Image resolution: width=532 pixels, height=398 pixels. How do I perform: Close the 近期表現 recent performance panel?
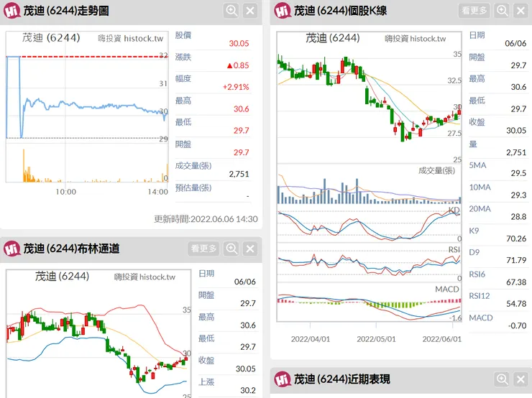click(520, 379)
